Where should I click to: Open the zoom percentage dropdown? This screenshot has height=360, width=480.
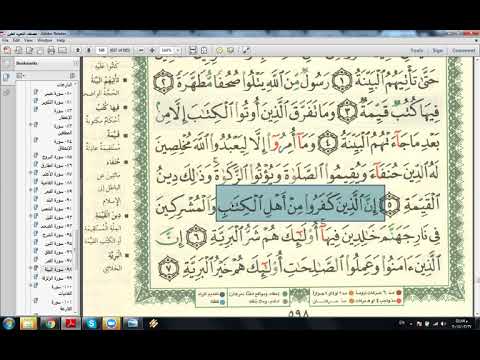pyautogui.click(x=178, y=50)
